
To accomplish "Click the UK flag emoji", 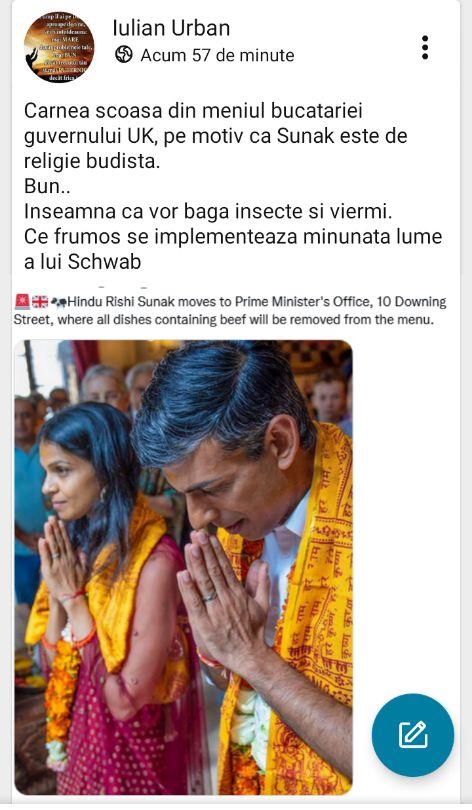I will pos(40,302).
